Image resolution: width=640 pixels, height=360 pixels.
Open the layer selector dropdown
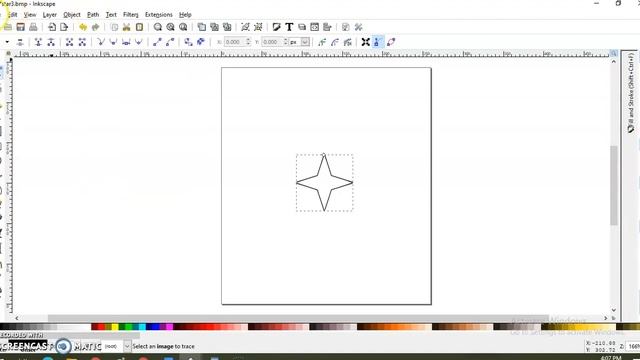tap(127, 347)
